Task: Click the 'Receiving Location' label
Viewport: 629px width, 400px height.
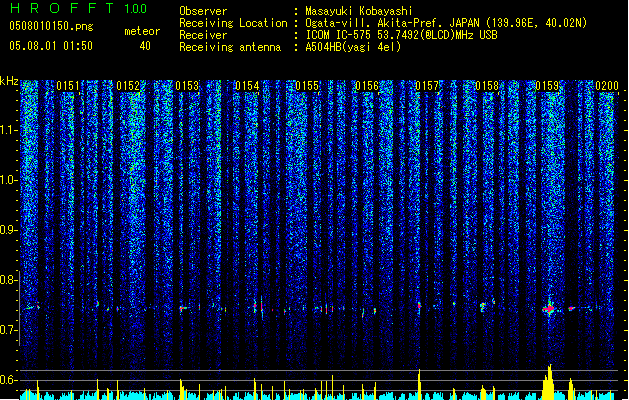Action: (x=233, y=23)
